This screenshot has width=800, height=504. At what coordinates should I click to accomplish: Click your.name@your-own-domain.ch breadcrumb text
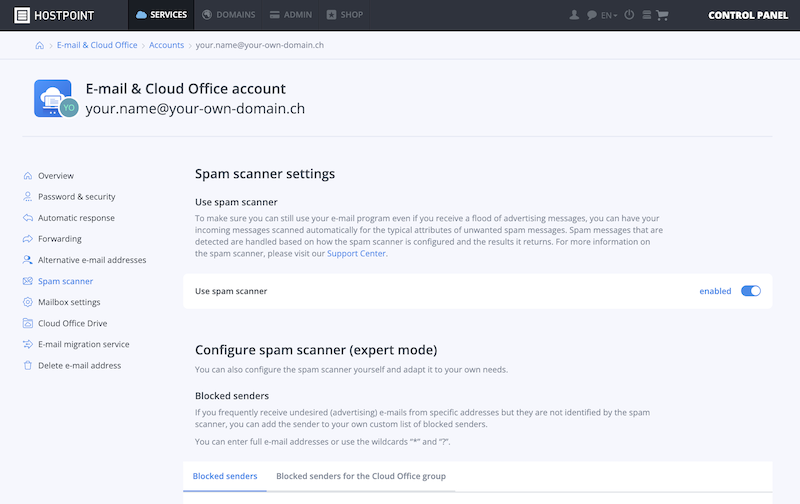[x=260, y=45]
